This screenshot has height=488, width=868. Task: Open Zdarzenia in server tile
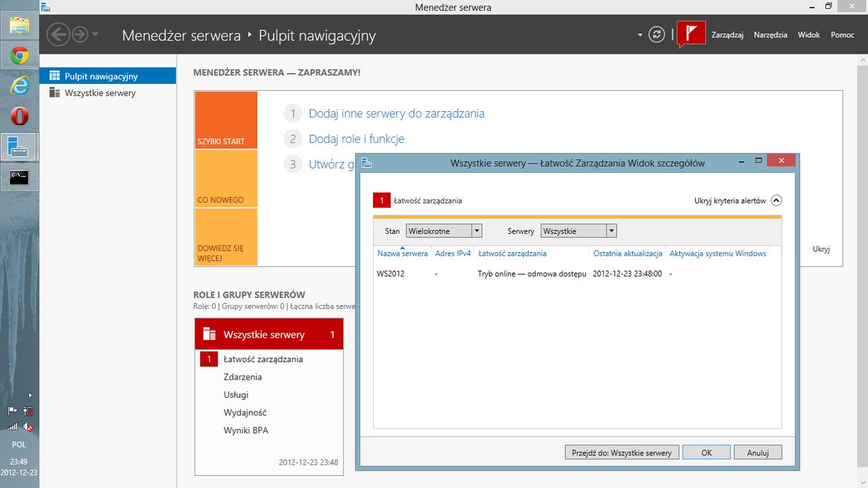point(243,377)
